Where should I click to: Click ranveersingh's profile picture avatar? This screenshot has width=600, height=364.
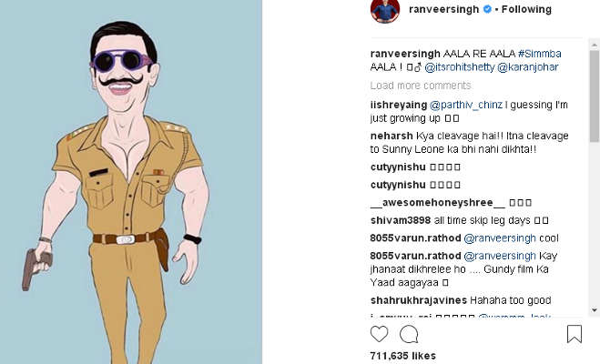click(x=384, y=10)
